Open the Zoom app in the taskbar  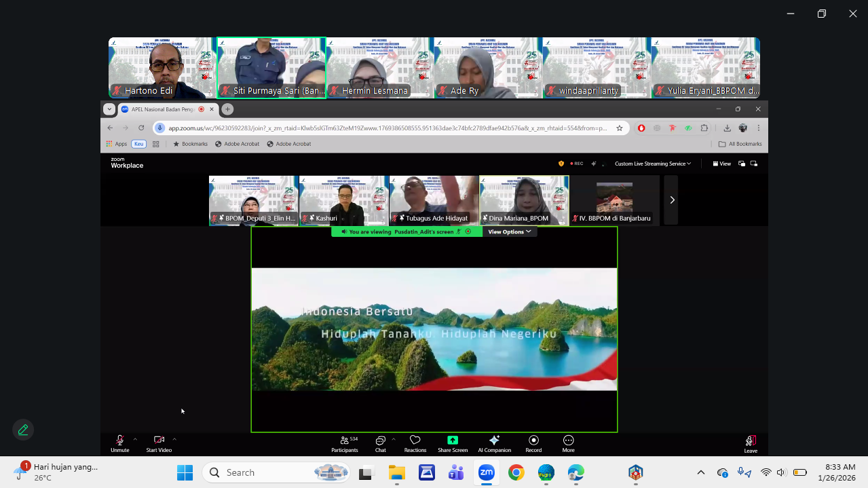coord(486,472)
